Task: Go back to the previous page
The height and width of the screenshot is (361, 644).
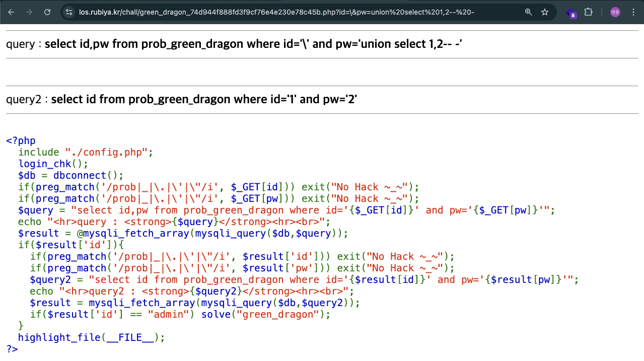Action: pyautogui.click(x=12, y=12)
